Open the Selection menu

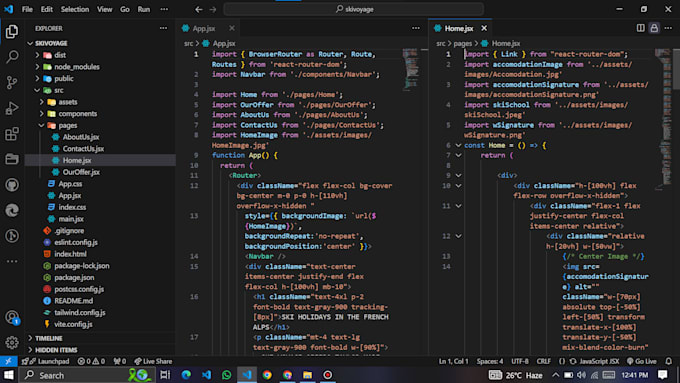(75, 9)
